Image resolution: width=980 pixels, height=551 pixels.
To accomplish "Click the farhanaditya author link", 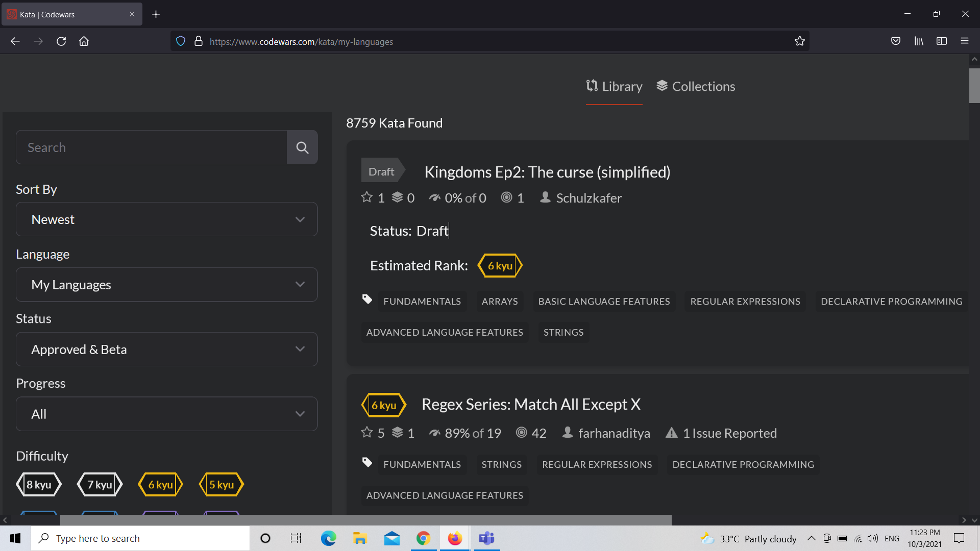I will [614, 433].
